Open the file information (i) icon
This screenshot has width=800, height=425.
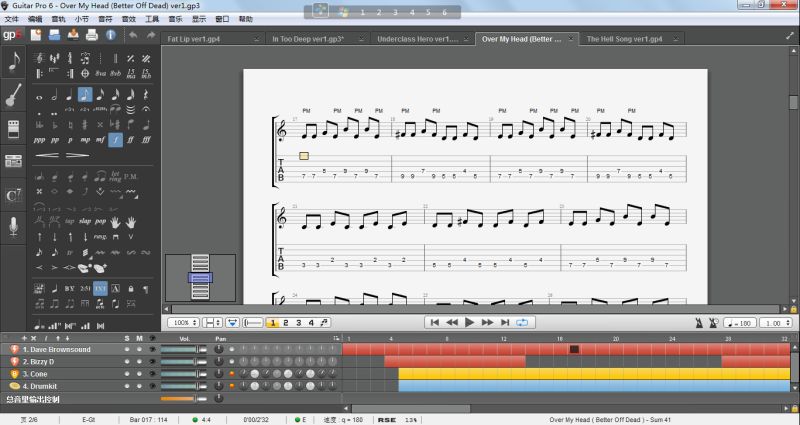coord(109,35)
